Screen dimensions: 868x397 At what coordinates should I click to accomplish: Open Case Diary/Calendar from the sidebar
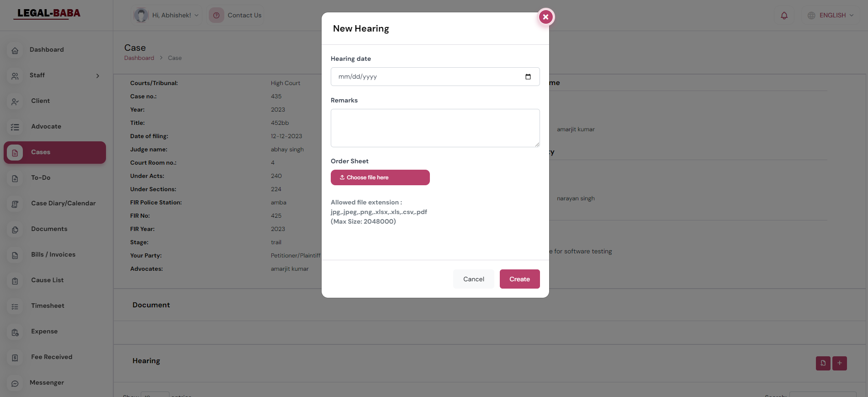[63, 204]
